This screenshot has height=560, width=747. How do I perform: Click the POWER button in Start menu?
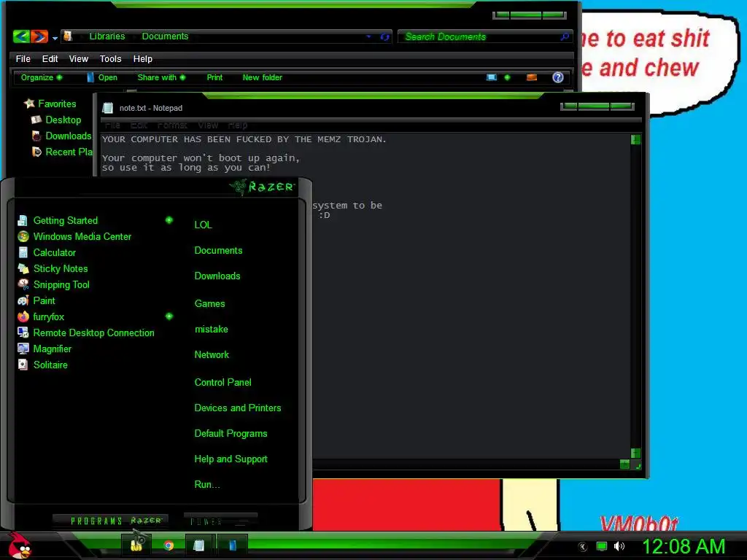220,521
